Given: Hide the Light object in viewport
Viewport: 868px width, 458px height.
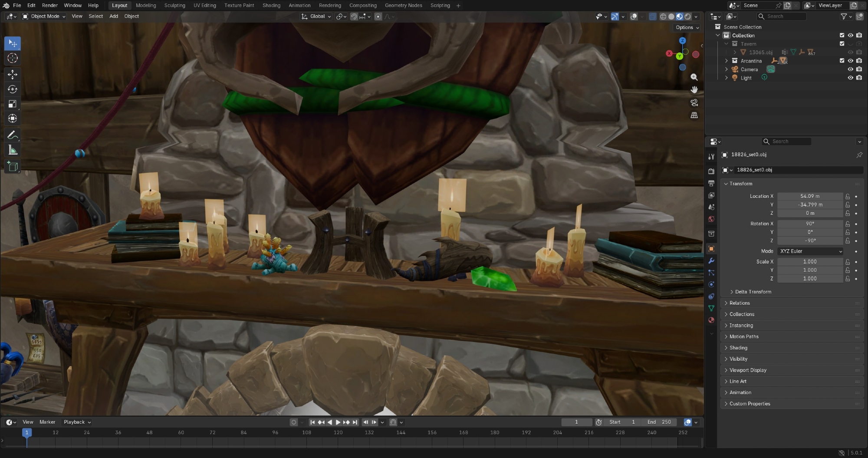Looking at the screenshot, I should [850, 78].
